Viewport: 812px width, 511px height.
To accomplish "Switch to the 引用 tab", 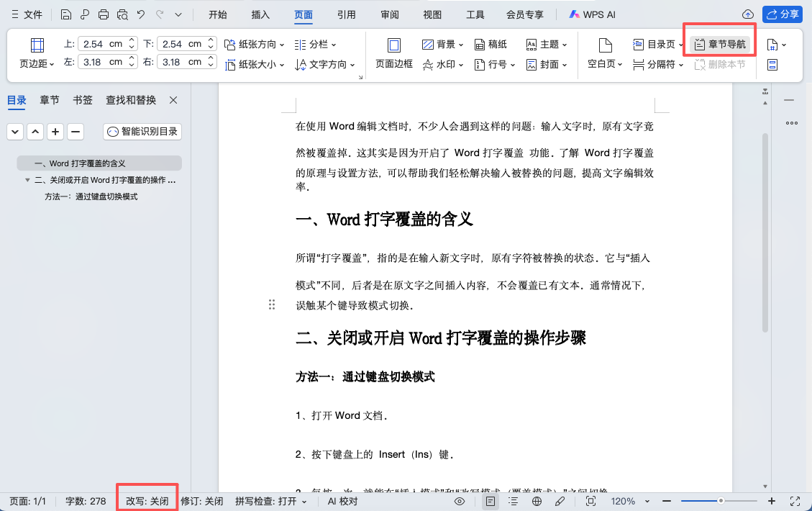I will 347,14.
